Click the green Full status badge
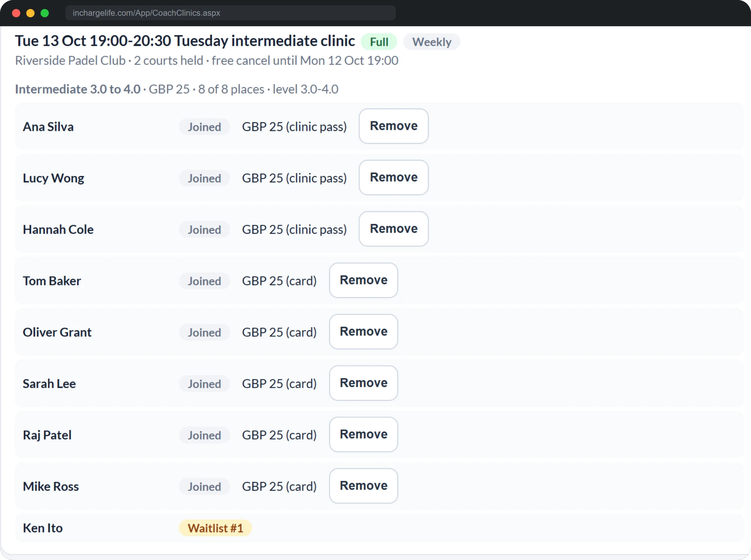 click(379, 42)
